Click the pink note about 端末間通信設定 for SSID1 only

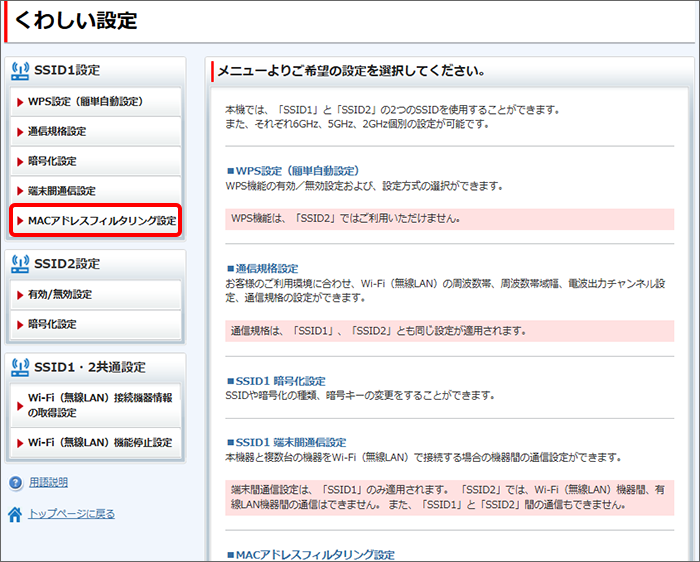(450, 498)
